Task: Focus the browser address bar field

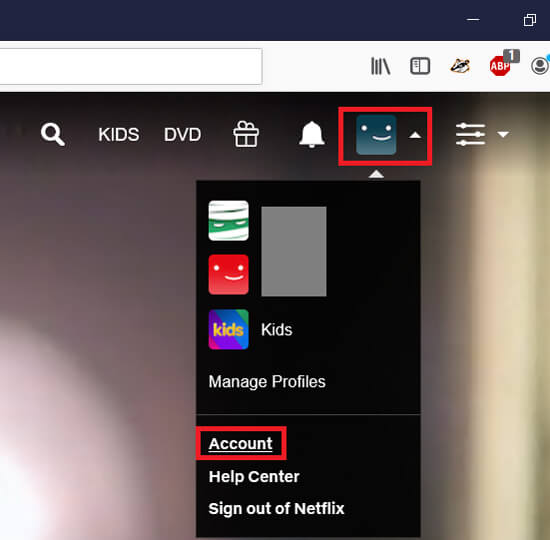Action: [x=131, y=66]
